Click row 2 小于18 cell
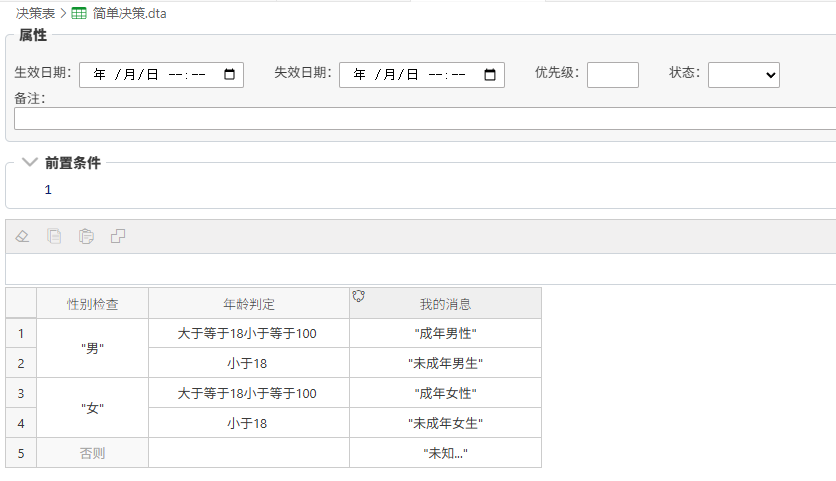The width and height of the screenshot is (836, 481). coord(248,363)
